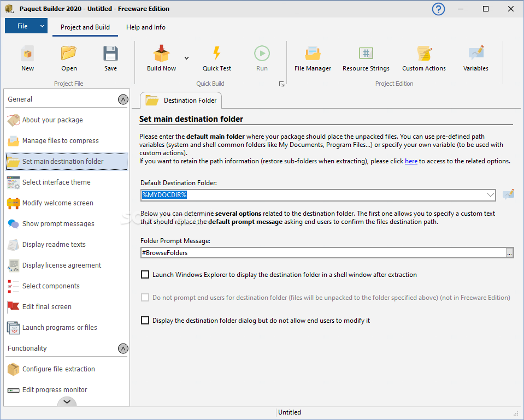Open Launch programs or files page
The image size is (524, 420).
tap(67, 327)
